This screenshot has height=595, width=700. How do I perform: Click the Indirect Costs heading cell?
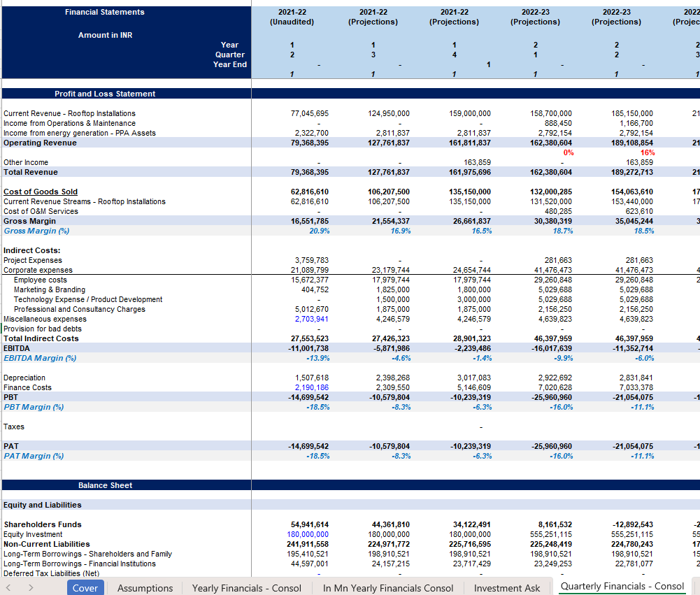[x=32, y=250]
